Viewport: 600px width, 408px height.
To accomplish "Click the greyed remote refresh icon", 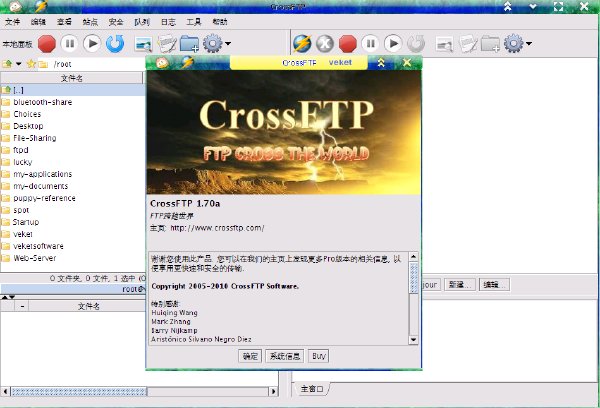I will (416, 44).
